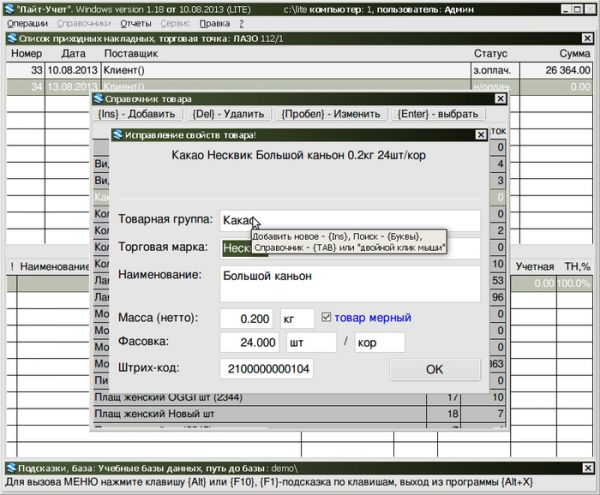This screenshot has height=495, width=600.
Task: Open the 'Правка' menu
Action: point(214,22)
